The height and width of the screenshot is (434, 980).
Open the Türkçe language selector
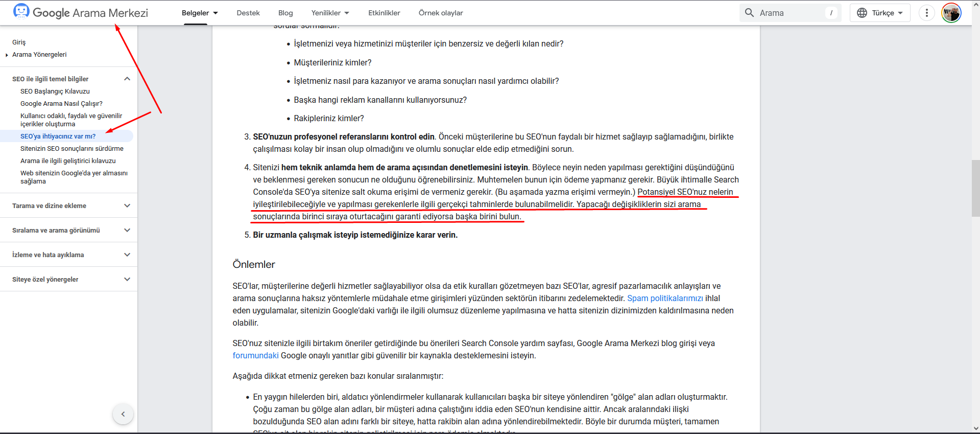click(x=880, y=13)
